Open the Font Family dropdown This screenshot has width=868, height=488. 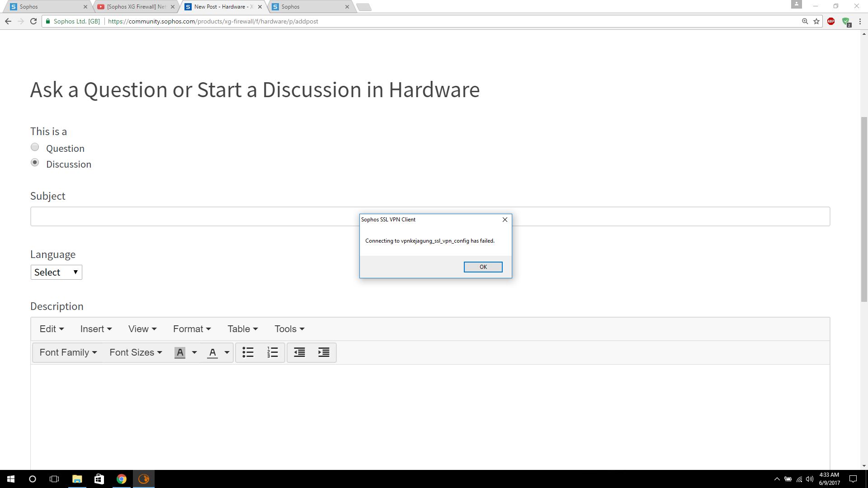(x=68, y=352)
